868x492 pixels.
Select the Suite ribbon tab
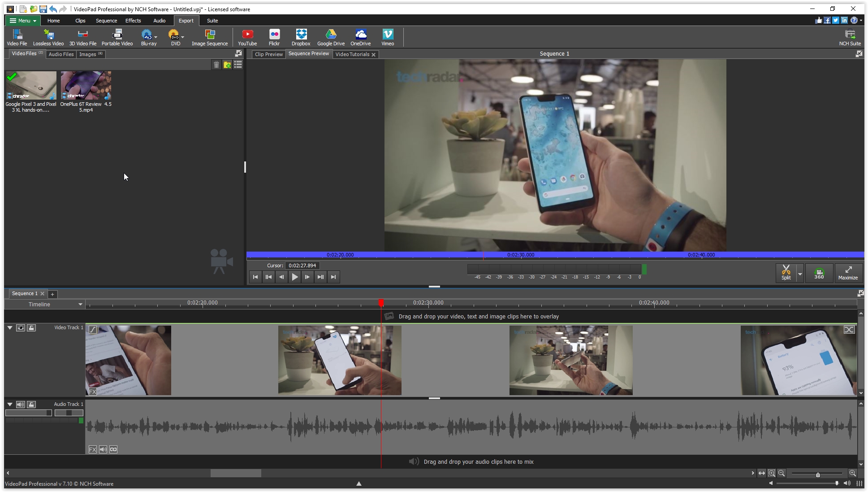point(212,20)
